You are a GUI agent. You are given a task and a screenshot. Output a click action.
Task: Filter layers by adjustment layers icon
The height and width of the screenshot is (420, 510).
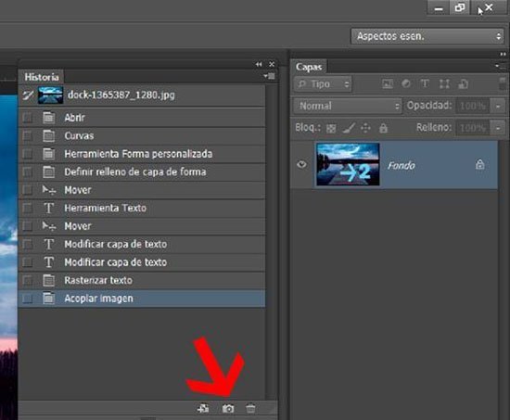pyautogui.click(x=405, y=84)
